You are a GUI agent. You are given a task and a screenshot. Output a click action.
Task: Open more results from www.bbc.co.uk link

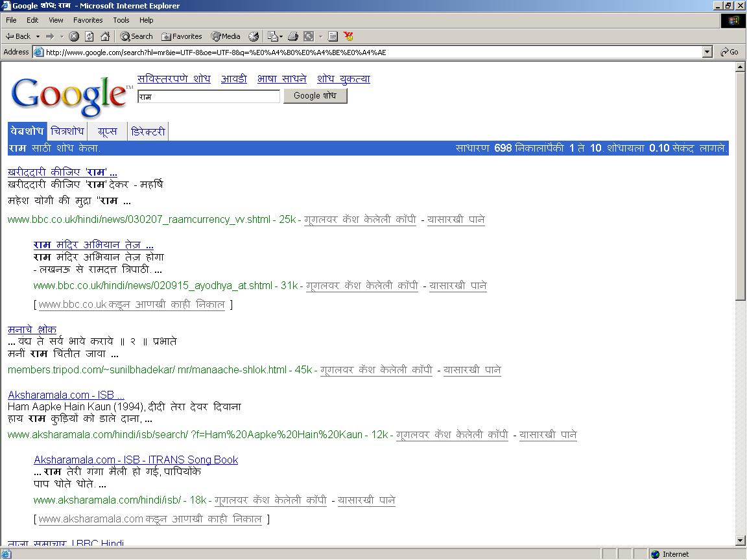tap(132, 304)
